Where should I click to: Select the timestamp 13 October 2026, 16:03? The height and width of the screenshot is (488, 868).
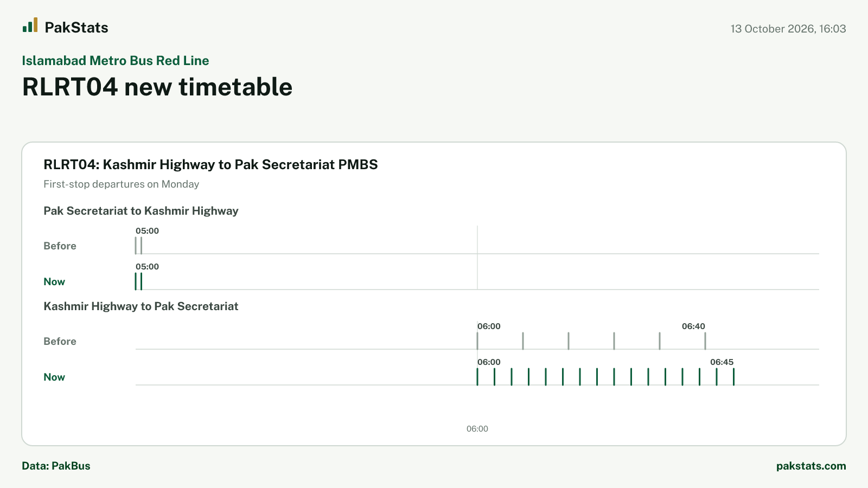point(788,29)
